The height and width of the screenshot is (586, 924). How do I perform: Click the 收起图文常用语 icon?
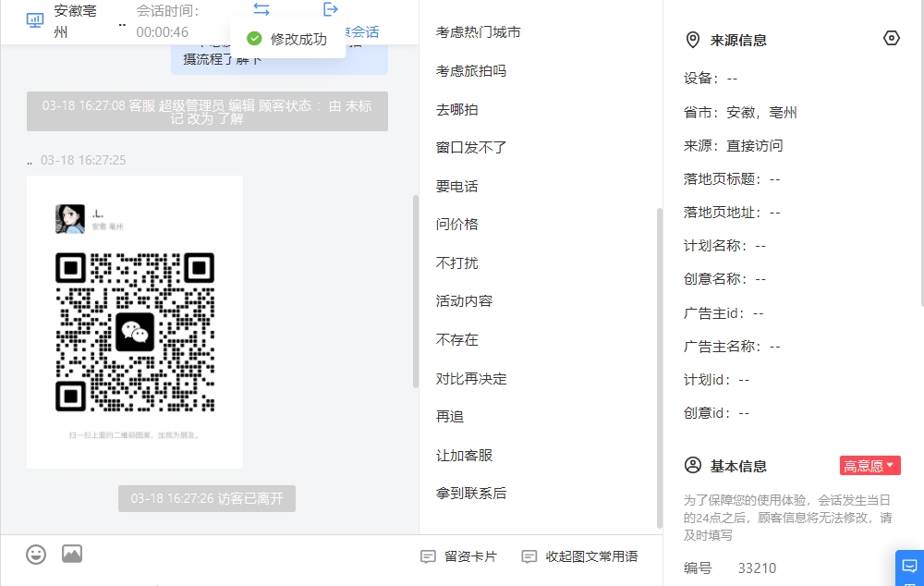(529, 556)
